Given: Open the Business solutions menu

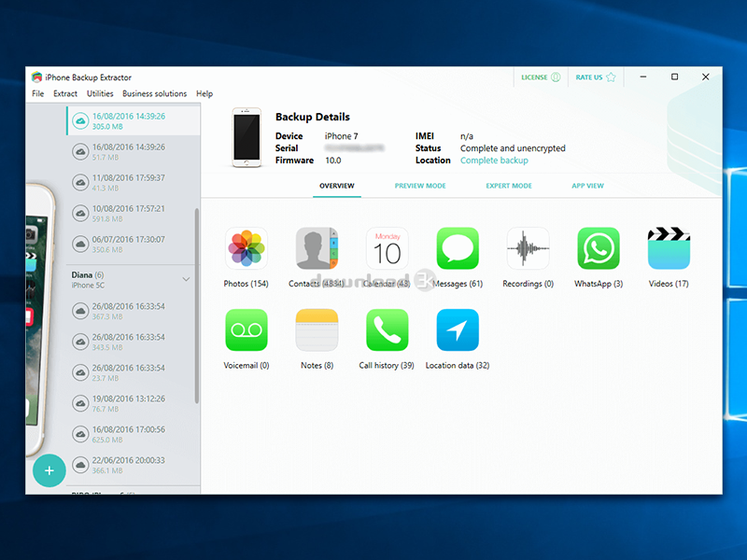Looking at the screenshot, I should (x=154, y=94).
